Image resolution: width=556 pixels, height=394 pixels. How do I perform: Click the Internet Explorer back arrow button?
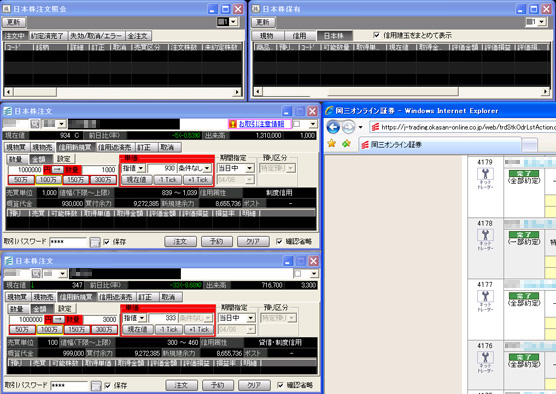coord(333,127)
